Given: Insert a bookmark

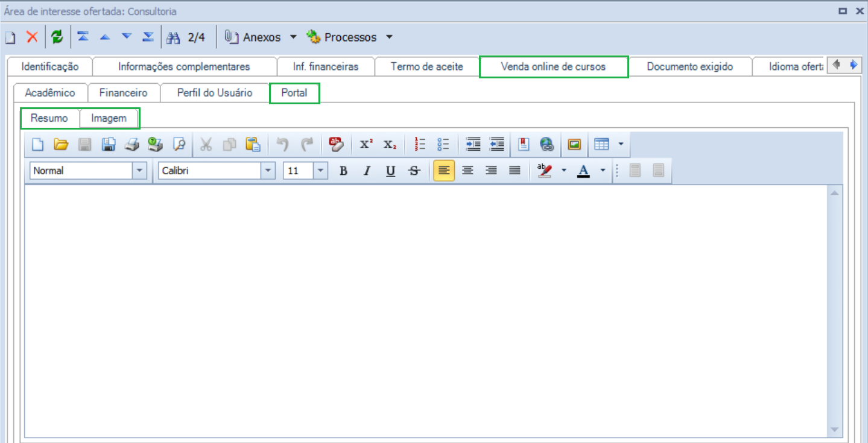Looking at the screenshot, I should pos(524,144).
